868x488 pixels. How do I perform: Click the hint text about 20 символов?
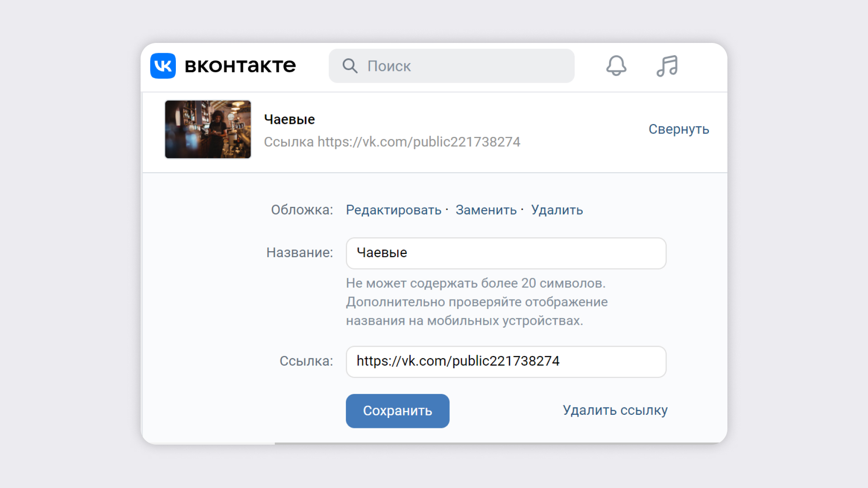coord(477,302)
